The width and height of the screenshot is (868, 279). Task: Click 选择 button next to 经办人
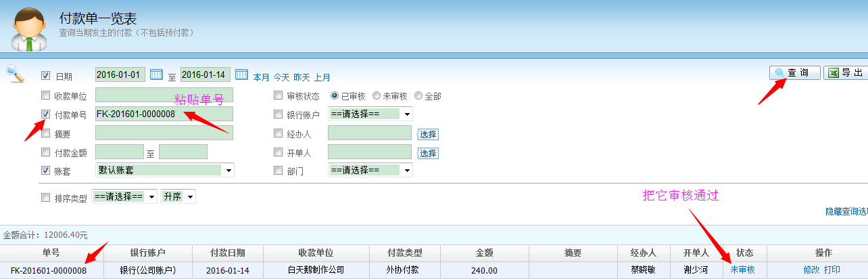(x=428, y=134)
